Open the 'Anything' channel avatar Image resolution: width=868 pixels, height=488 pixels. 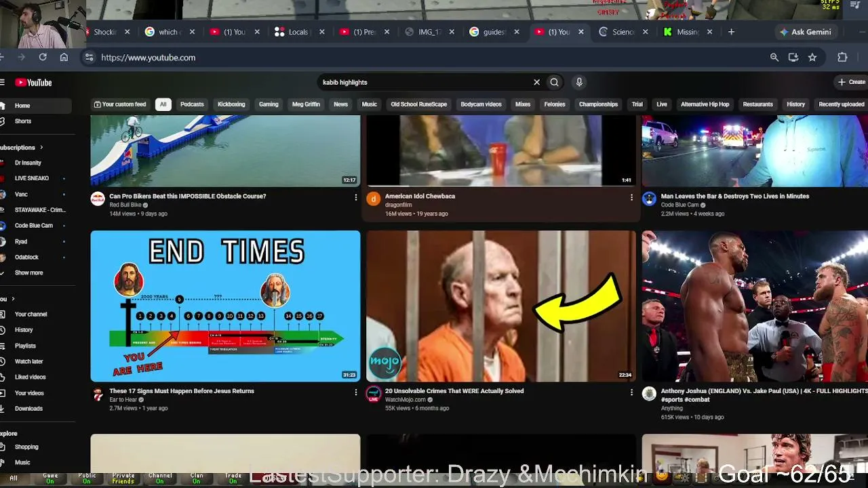(650, 394)
